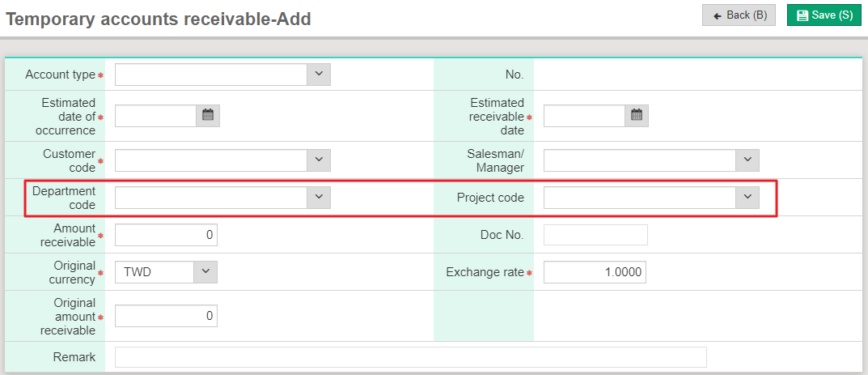Click the Back (B) button

(x=739, y=15)
